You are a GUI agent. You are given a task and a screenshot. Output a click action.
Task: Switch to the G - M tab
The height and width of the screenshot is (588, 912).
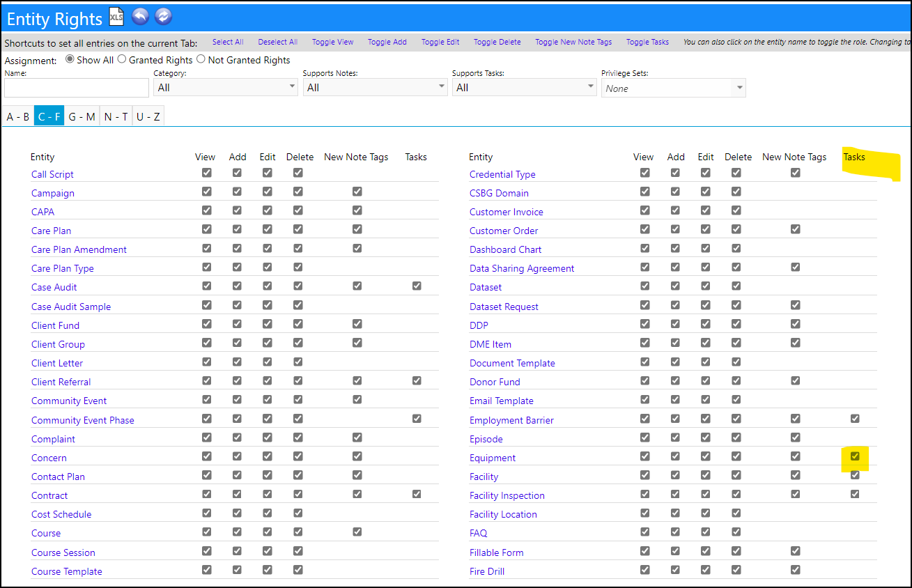[x=82, y=116]
